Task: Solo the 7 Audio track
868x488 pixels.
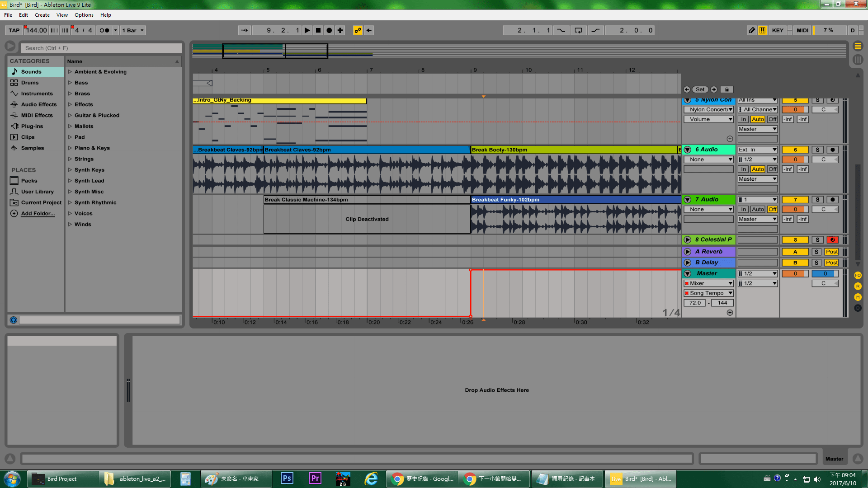Action: click(x=817, y=199)
